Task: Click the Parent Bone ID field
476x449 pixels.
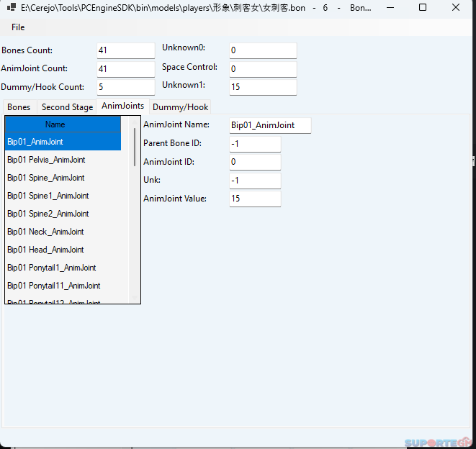Action: [x=254, y=144]
